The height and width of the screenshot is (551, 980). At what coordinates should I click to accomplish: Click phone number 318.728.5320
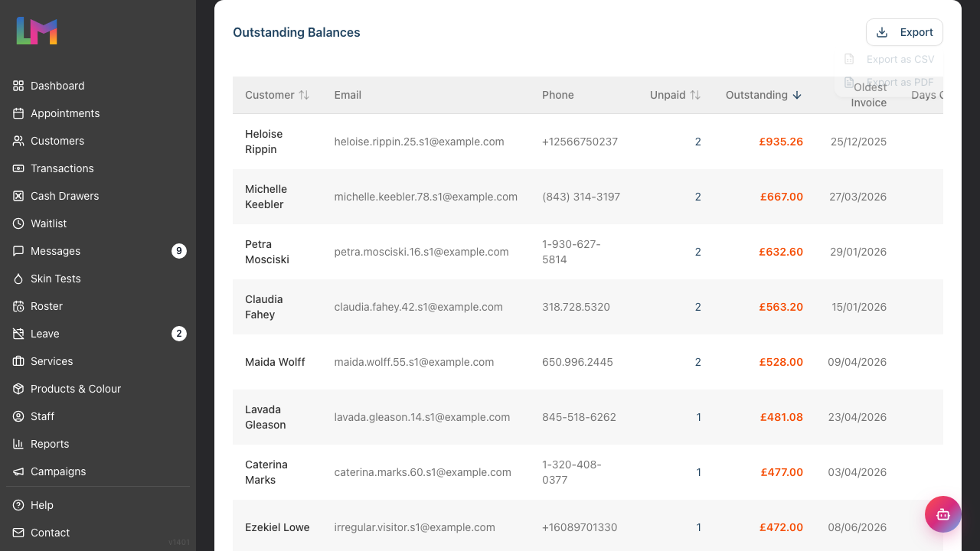[576, 307]
